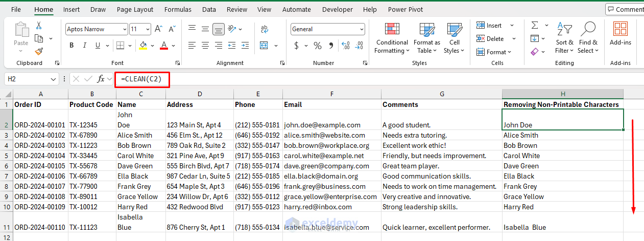This screenshot has width=644, height=241.
Task: Align text left
Action: point(192,46)
